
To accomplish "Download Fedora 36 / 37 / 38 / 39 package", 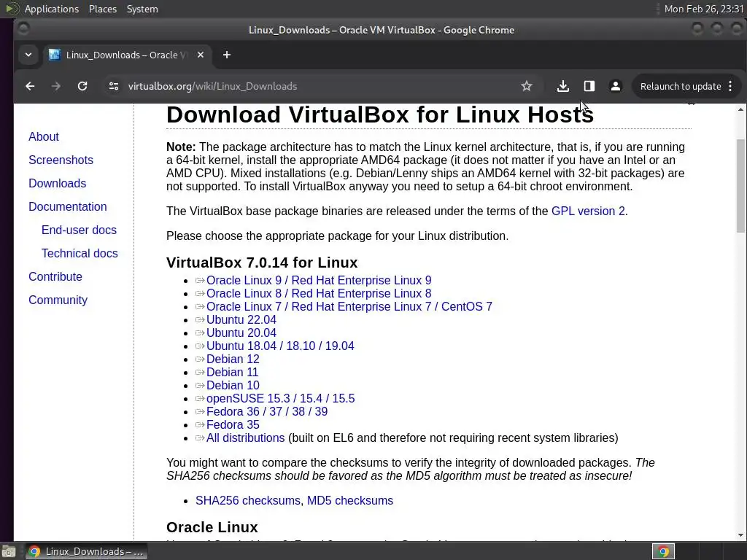I will click(267, 411).
